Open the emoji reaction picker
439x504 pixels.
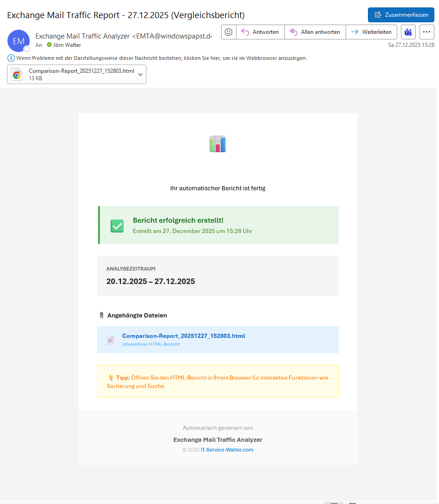[229, 32]
